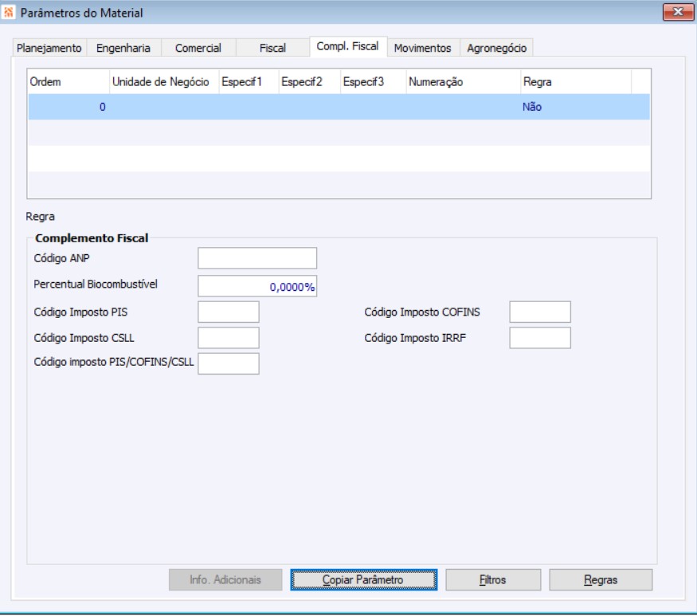Switch to the Planejamento tab

pos(49,48)
